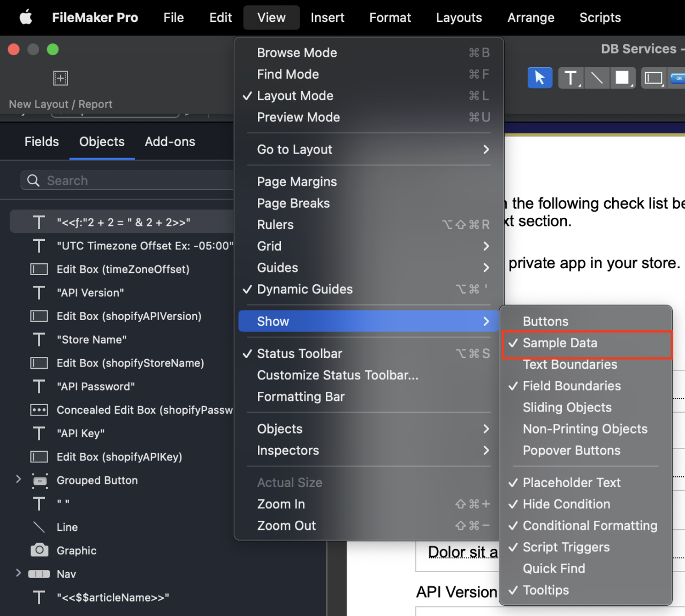Image resolution: width=685 pixels, height=616 pixels.
Task: Click the search magnifier icon
Action: [33, 181]
